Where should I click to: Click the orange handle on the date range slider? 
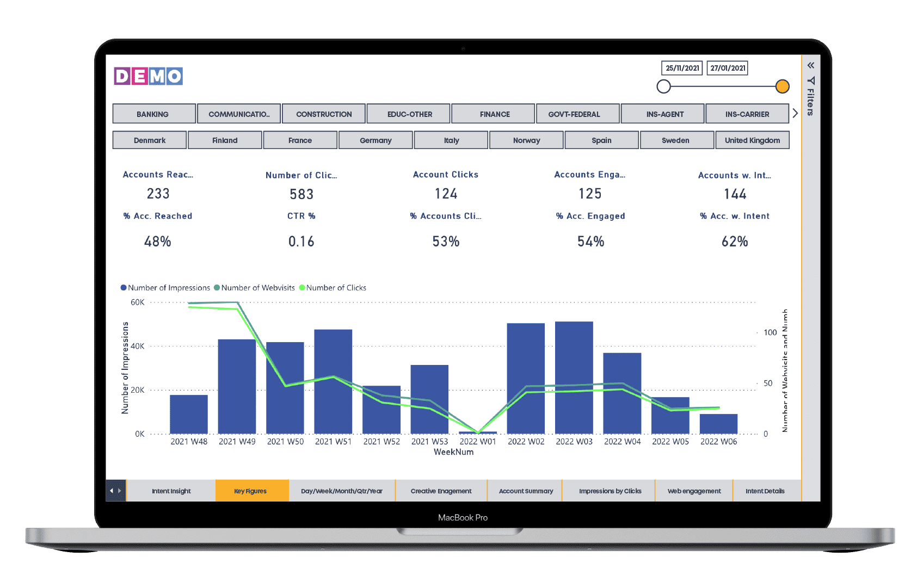coord(782,86)
